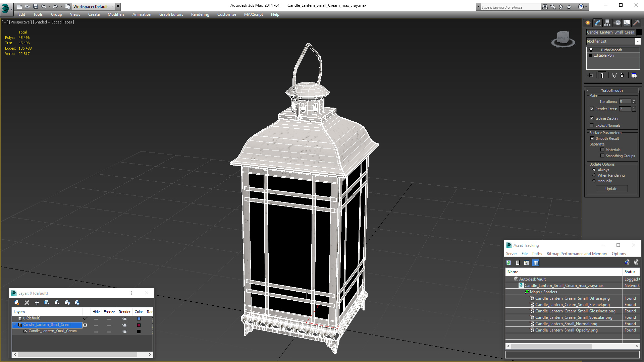Screen dimensions: 644x362
Task: Open the Paths menu in Asset Tracking
Action: pyautogui.click(x=537, y=254)
